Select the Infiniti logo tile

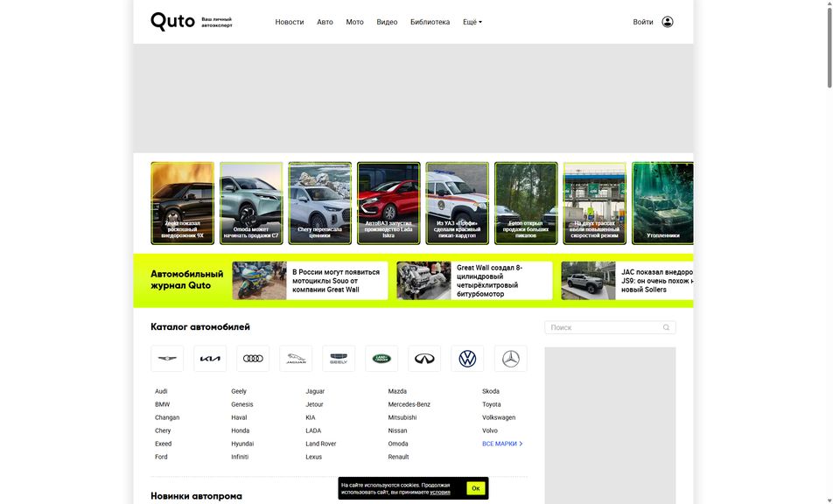coord(424,359)
